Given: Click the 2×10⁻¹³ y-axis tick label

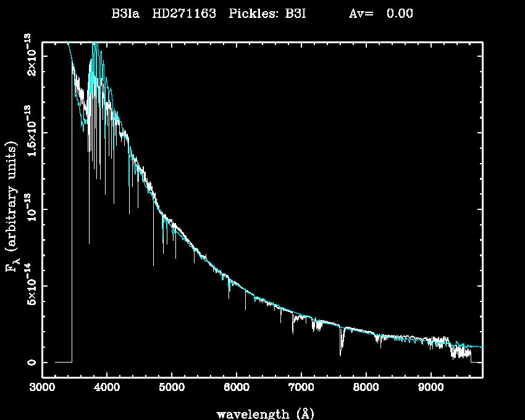Looking at the screenshot, I should (30, 57).
